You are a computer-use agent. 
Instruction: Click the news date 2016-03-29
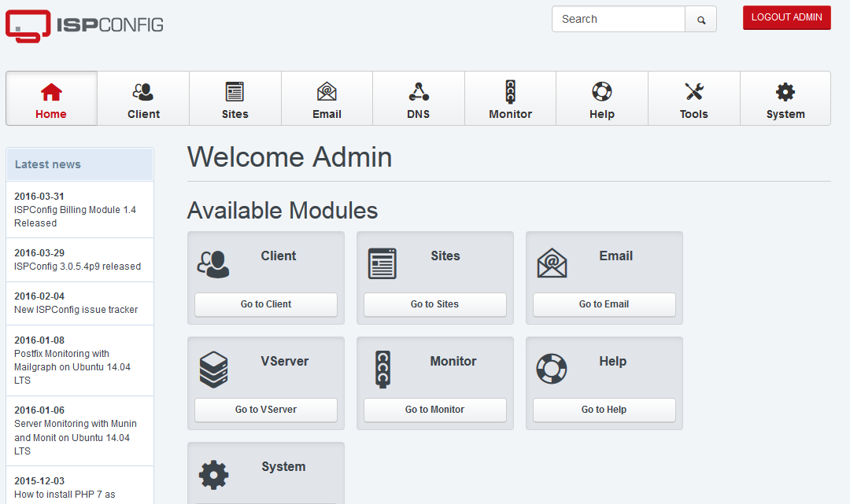pyautogui.click(x=39, y=253)
